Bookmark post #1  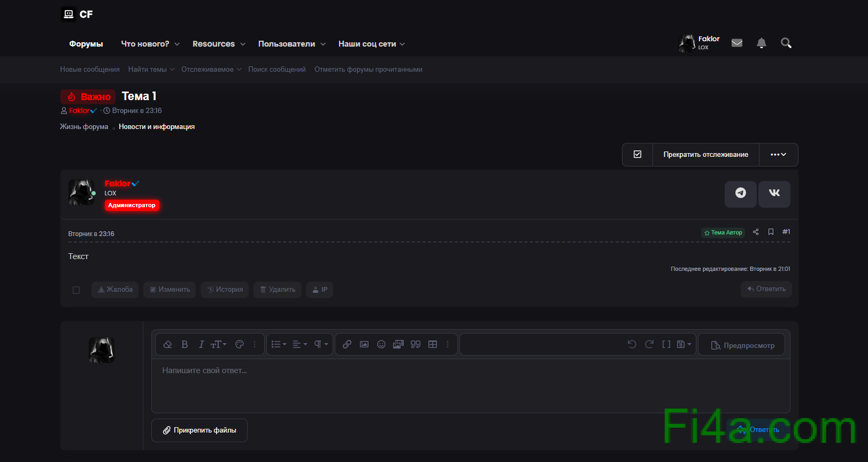(x=771, y=232)
